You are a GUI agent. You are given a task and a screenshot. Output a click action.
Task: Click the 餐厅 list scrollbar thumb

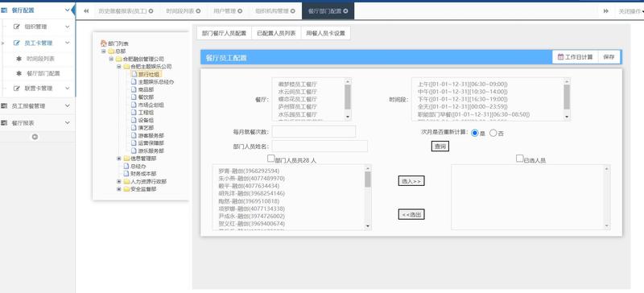348,97
